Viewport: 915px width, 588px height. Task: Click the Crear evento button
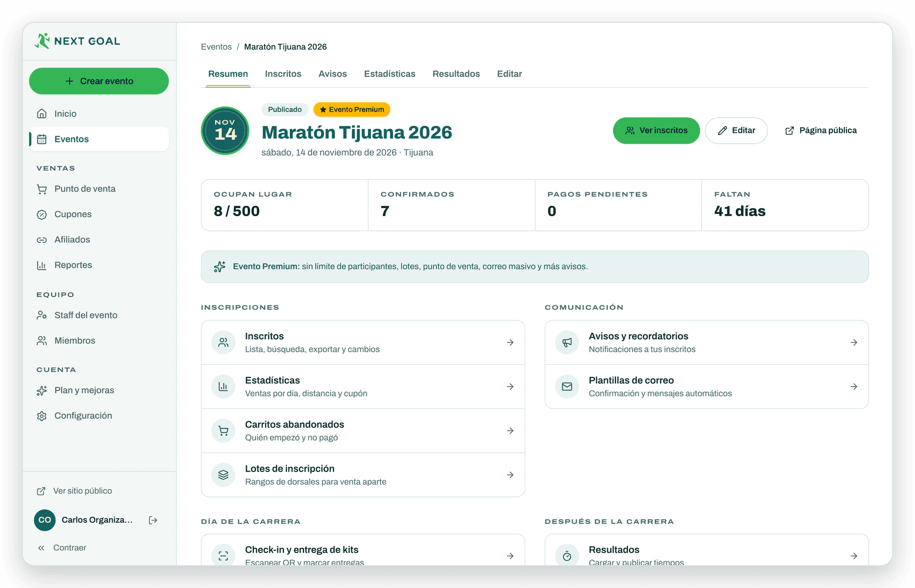coord(99,81)
